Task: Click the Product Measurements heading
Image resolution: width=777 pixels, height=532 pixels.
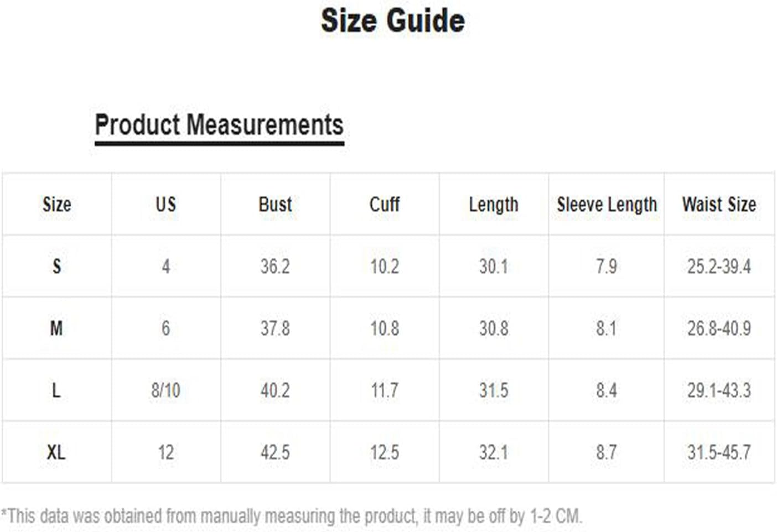Action: (x=219, y=124)
